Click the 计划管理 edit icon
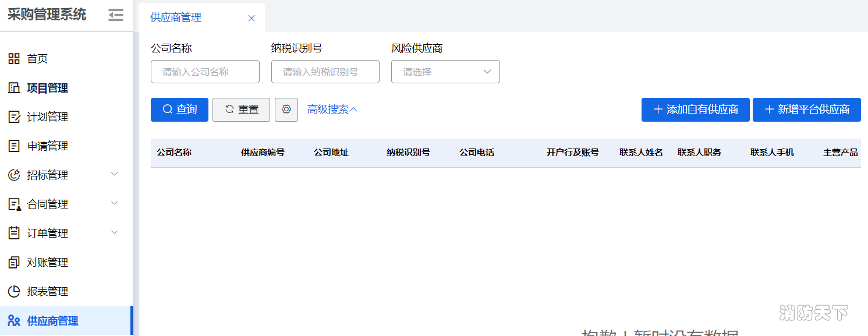The image size is (868, 336). (x=14, y=117)
